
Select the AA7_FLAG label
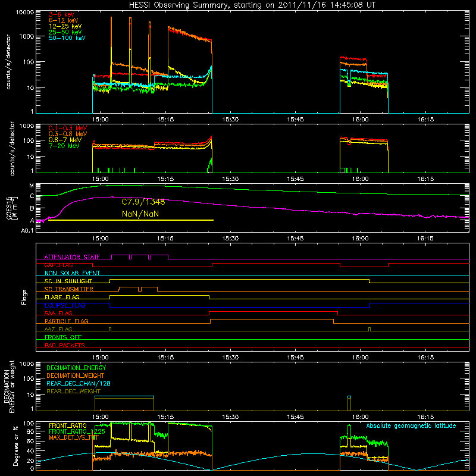coord(58,329)
